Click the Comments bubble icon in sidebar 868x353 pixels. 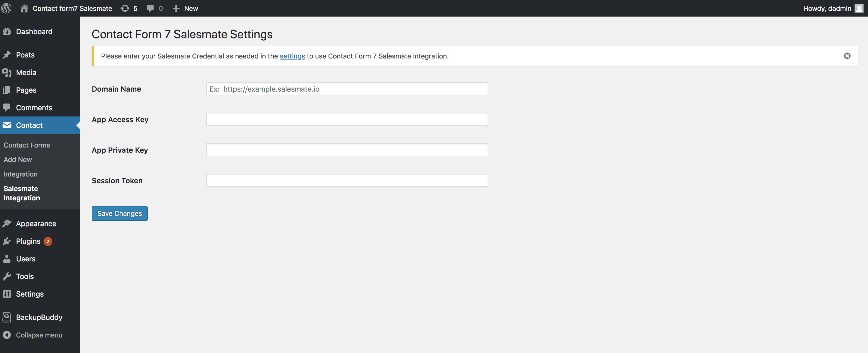click(x=7, y=107)
